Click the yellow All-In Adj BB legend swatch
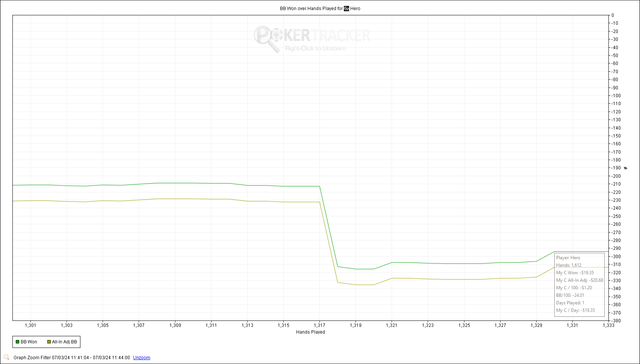Screen dimensions: 640x364 pos(49,342)
